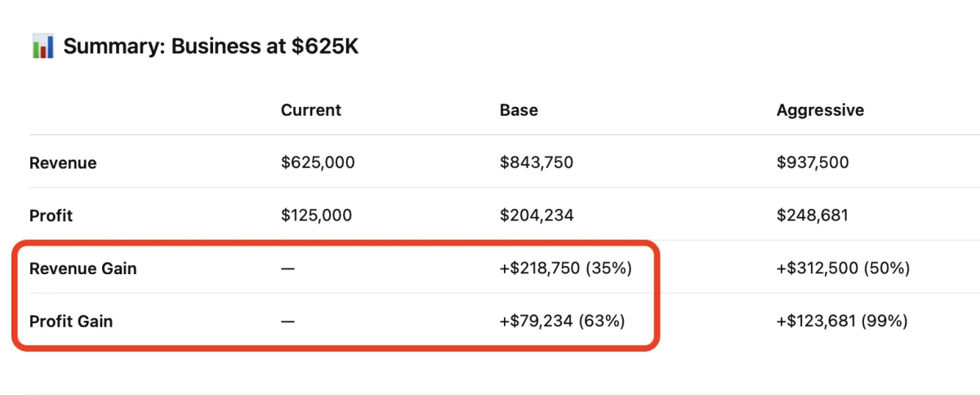Viewport: 980px width, 395px height.
Task: Click the Summary: Business at $625K heading
Action: pyautogui.click(x=211, y=47)
